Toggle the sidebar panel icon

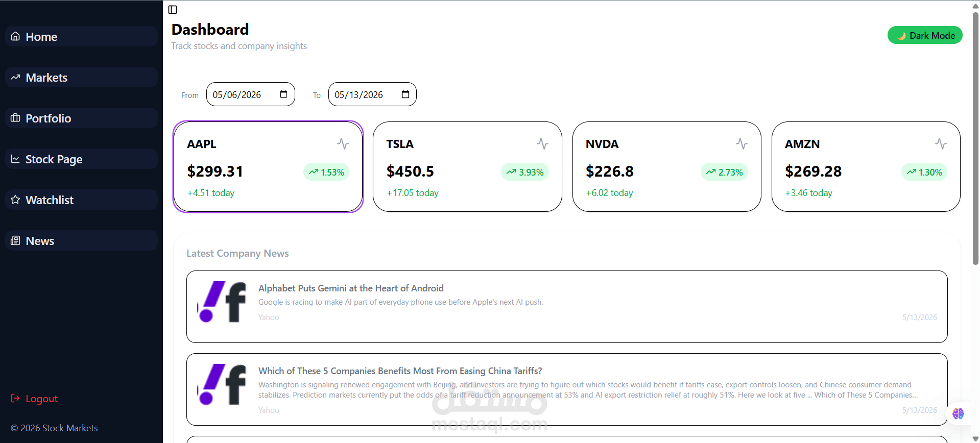(173, 10)
